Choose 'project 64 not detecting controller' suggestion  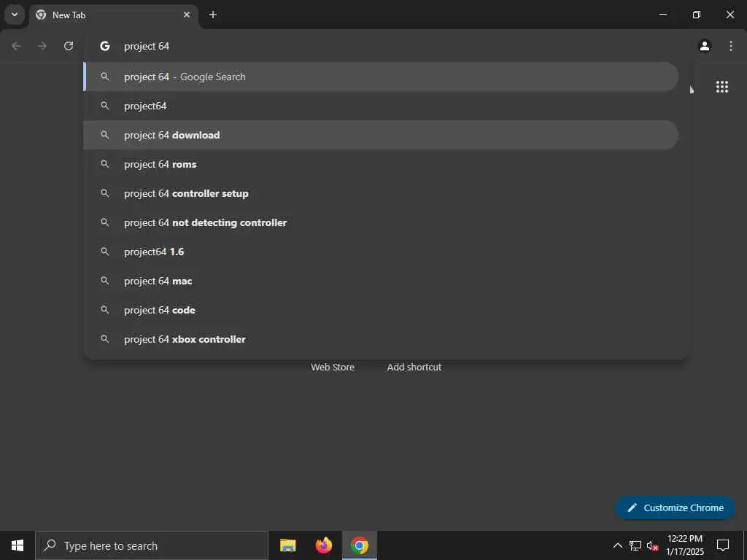(x=381, y=222)
